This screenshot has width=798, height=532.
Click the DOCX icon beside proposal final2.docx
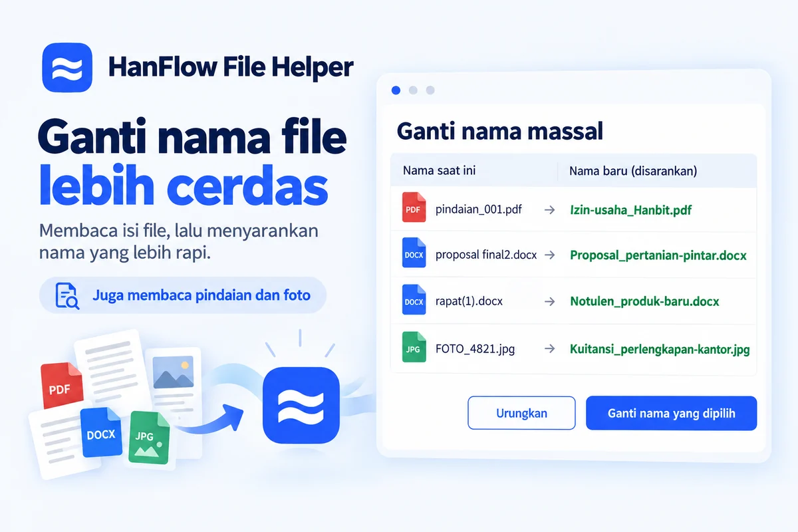pyautogui.click(x=414, y=253)
